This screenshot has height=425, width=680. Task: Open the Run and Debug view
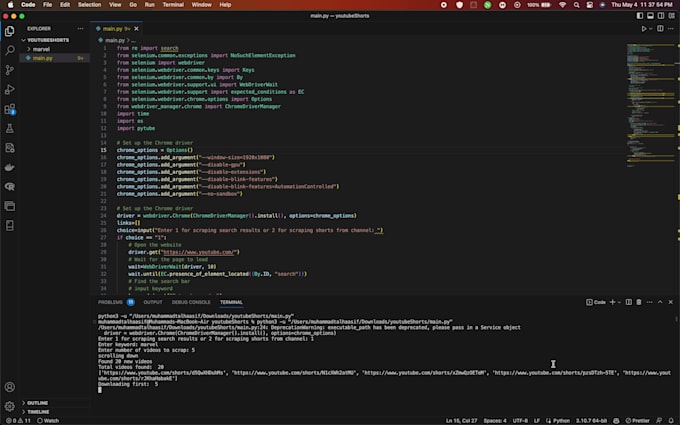[10, 89]
